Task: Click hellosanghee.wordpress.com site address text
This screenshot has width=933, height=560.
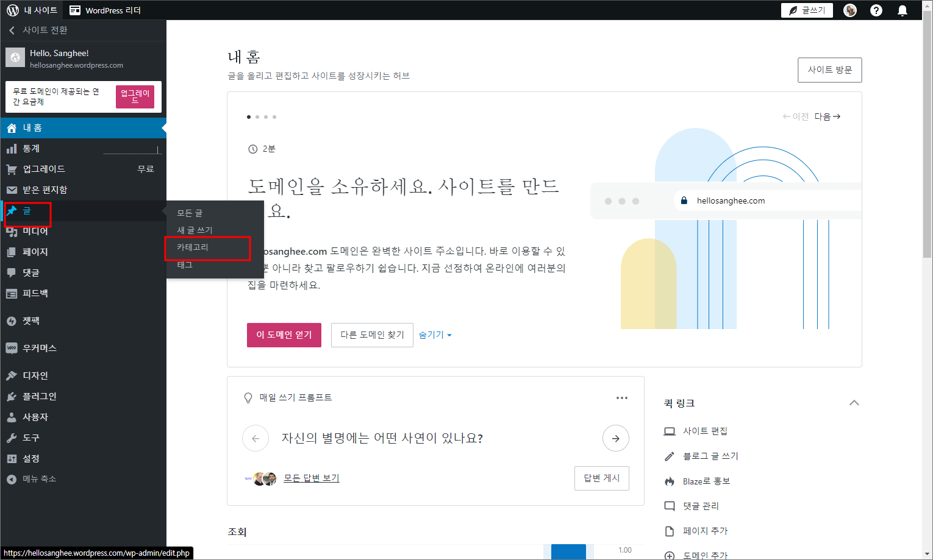Action: pos(76,65)
